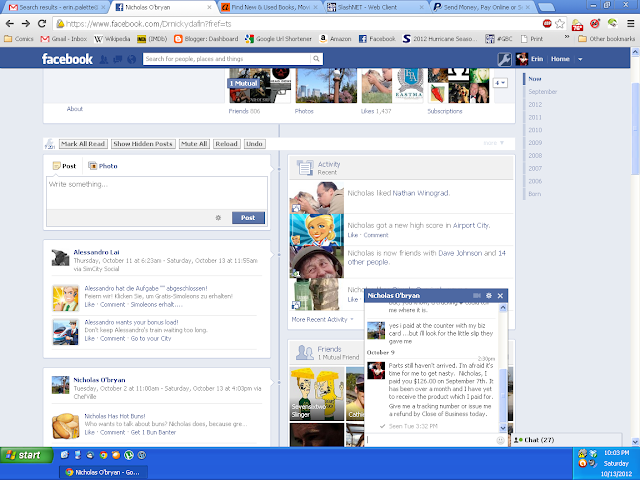Click the Windows Start button
640x480 pixels.
pyautogui.click(x=27, y=455)
